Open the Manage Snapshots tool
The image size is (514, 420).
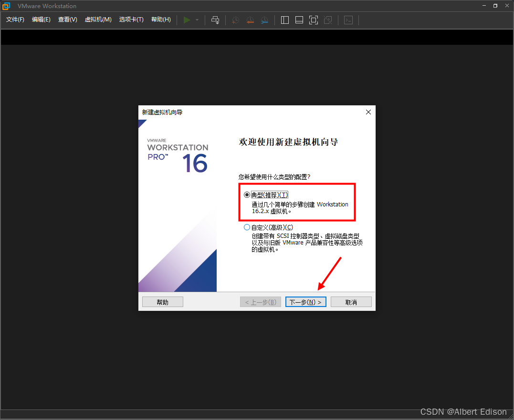coord(264,20)
